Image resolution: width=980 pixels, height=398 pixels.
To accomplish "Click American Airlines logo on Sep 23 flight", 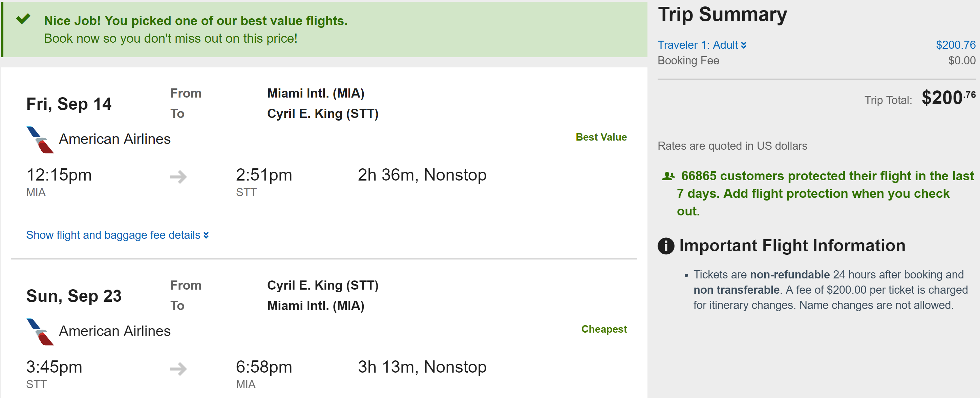I will (x=40, y=332).
